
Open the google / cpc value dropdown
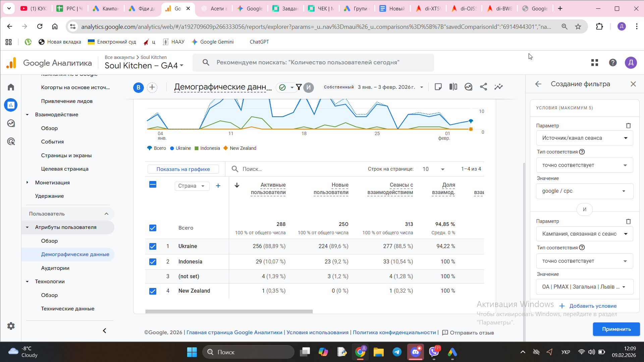[x=584, y=191]
